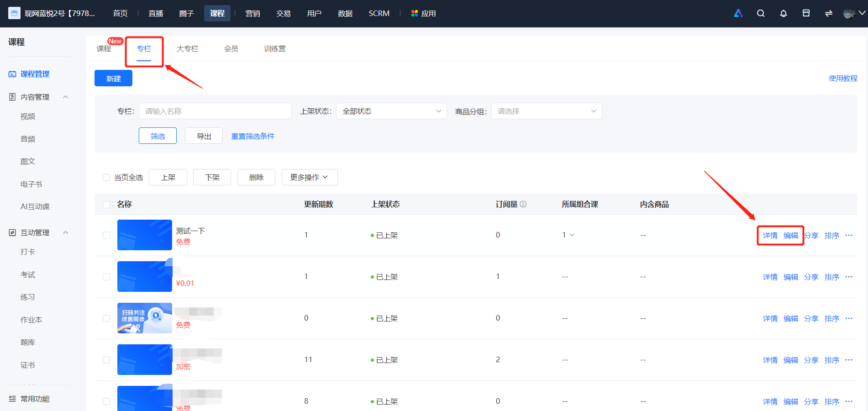Click the shop storefront icon in header

tap(806, 13)
